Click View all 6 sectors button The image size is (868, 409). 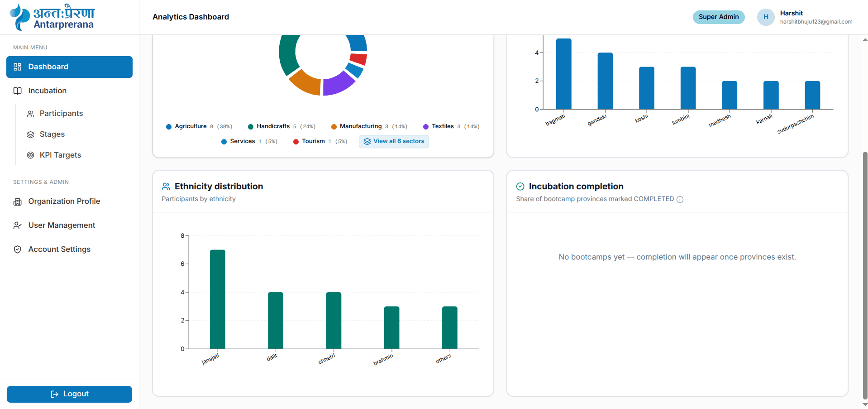click(394, 141)
